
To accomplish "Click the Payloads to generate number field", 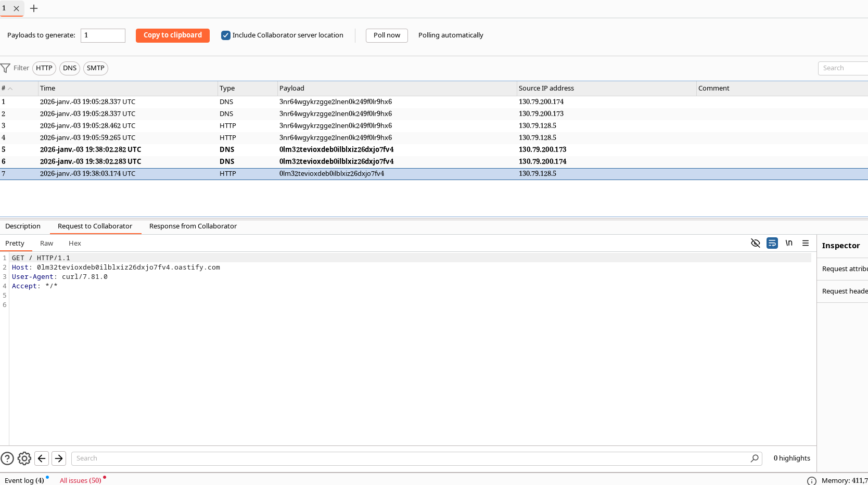I will 103,35.
